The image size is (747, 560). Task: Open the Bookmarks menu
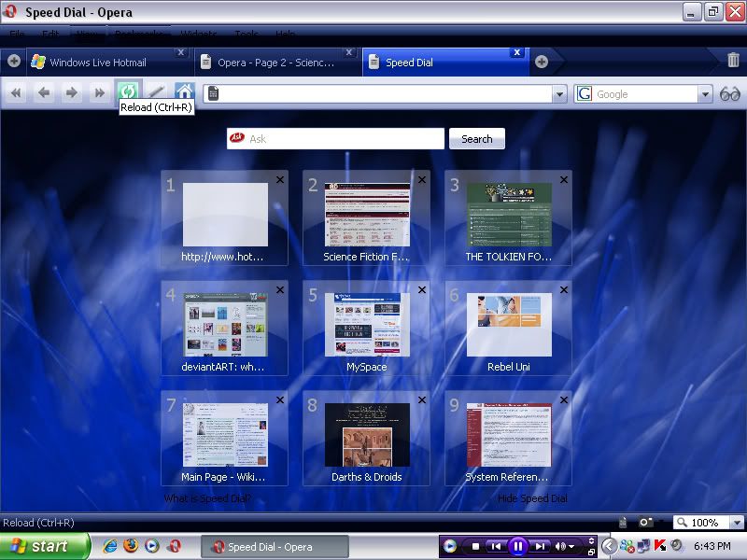pyautogui.click(x=138, y=34)
